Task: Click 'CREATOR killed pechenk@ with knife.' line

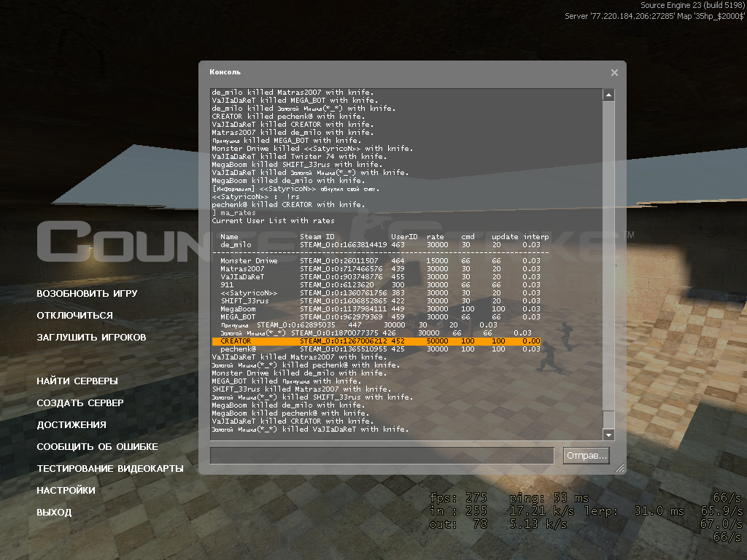Action: (288, 117)
